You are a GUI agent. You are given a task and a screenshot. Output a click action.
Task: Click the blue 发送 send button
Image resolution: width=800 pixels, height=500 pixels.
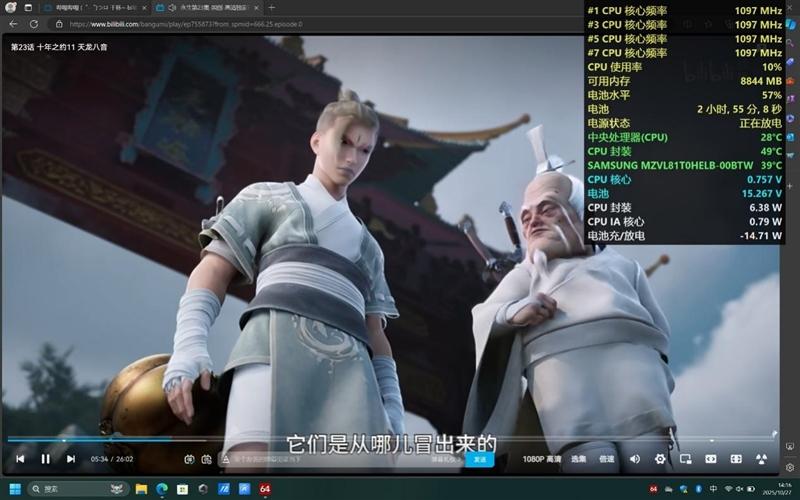[x=480, y=459]
